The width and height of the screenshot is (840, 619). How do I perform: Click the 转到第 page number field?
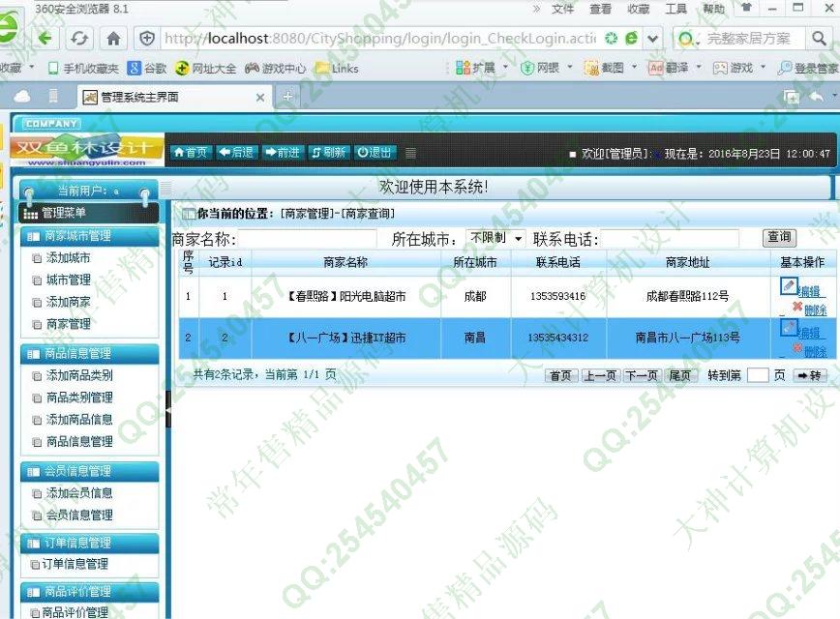(758, 375)
